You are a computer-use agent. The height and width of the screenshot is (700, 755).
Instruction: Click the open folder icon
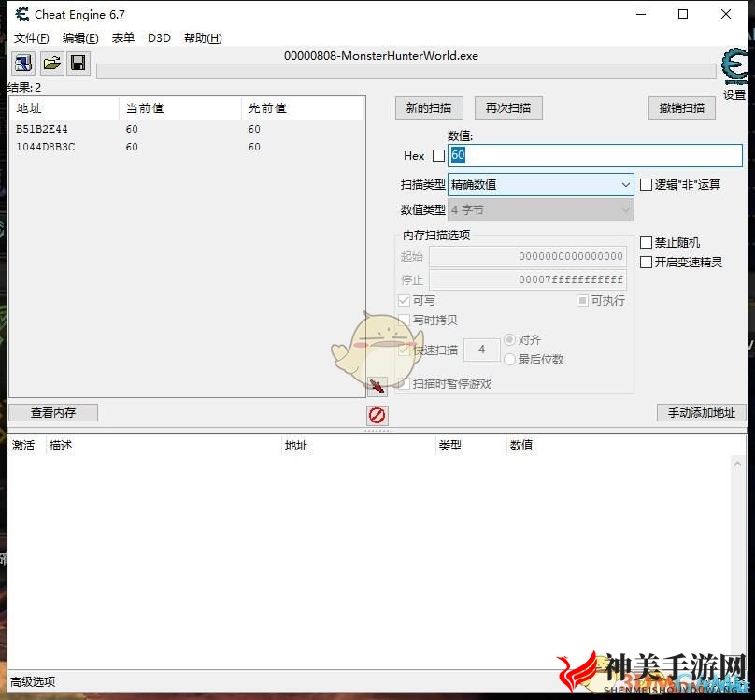[x=51, y=63]
